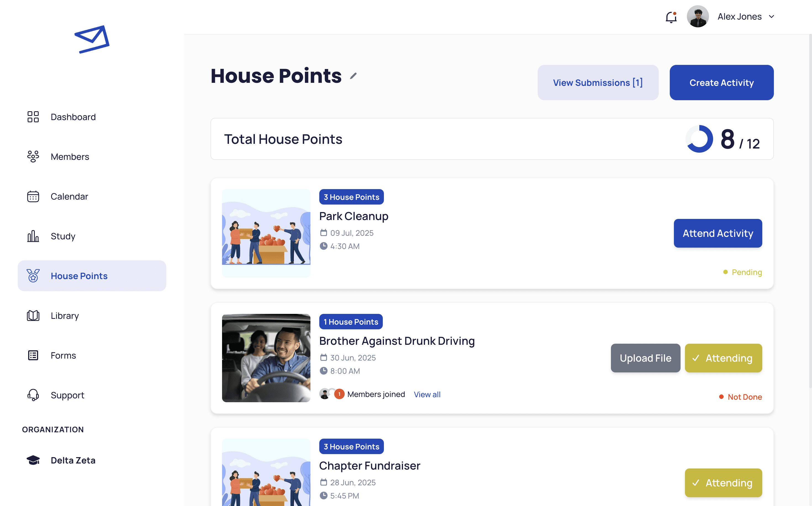Select House Points in the sidebar
Image resolution: width=812 pixels, height=506 pixels.
tap(79, 276)
